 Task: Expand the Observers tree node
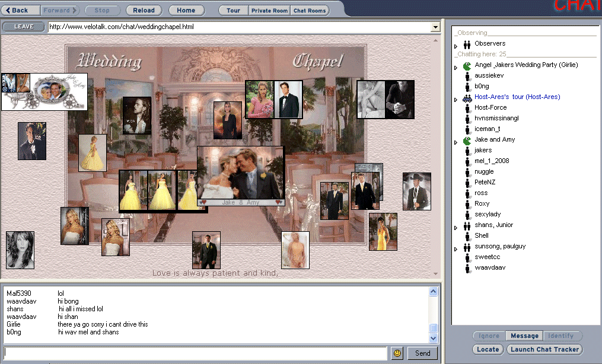tap(456, 46)
